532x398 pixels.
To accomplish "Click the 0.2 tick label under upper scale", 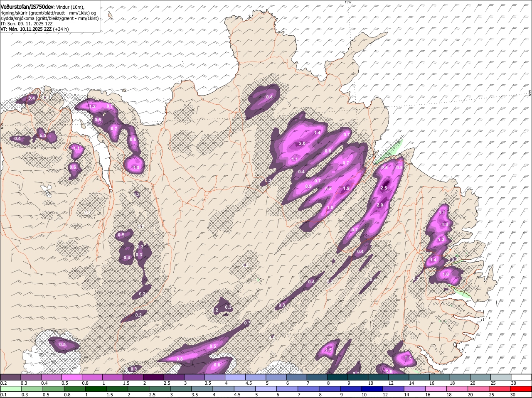I will point(3,383).
